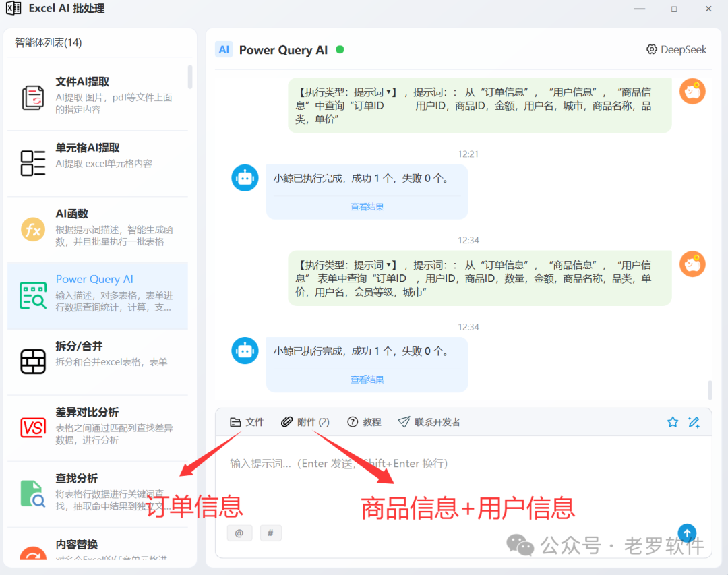Open the 附件 (2) attachments list
The width and height of the screenshot is (728, 575).
click(x=305, y=422)
